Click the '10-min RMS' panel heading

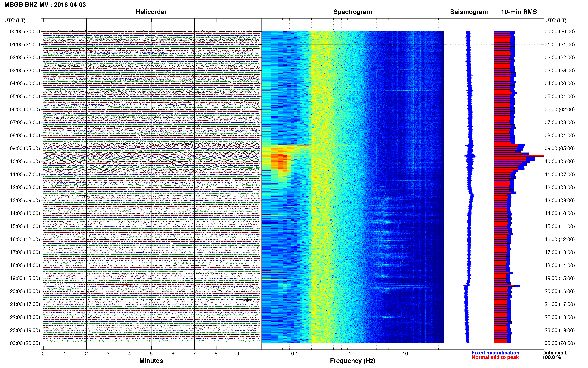[519, 12]
